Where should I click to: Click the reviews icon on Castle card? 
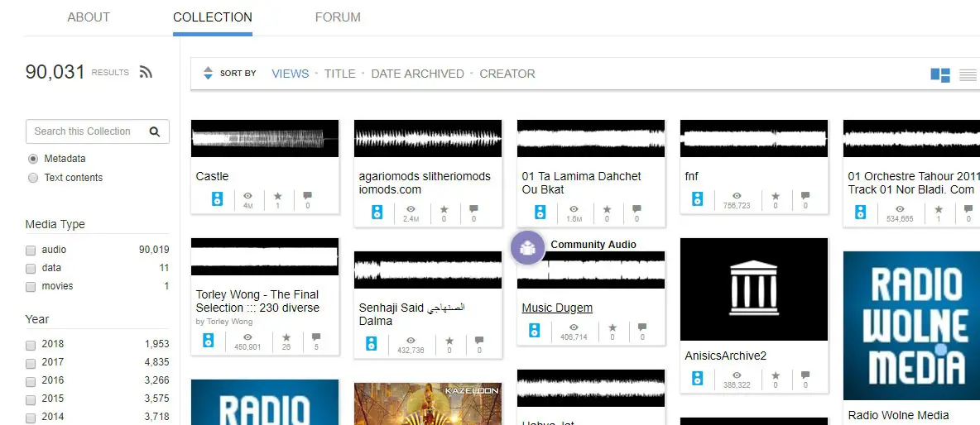point(308,196)
